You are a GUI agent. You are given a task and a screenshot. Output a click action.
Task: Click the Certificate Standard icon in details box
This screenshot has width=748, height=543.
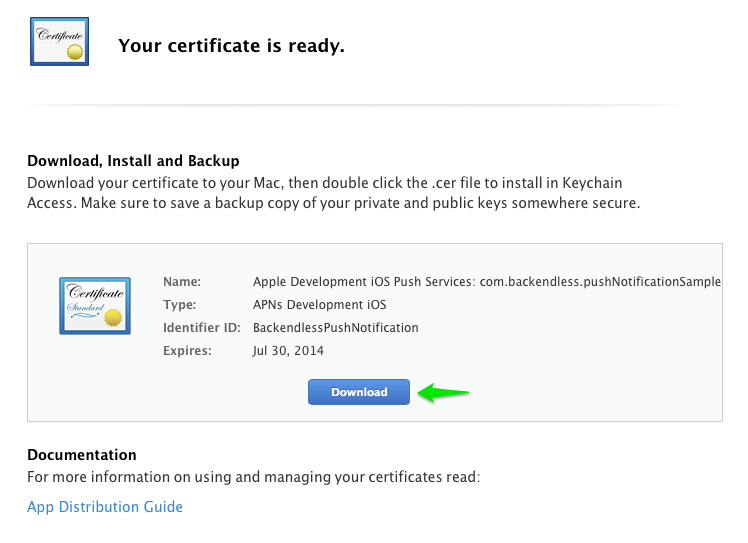(x=95, y=306)
